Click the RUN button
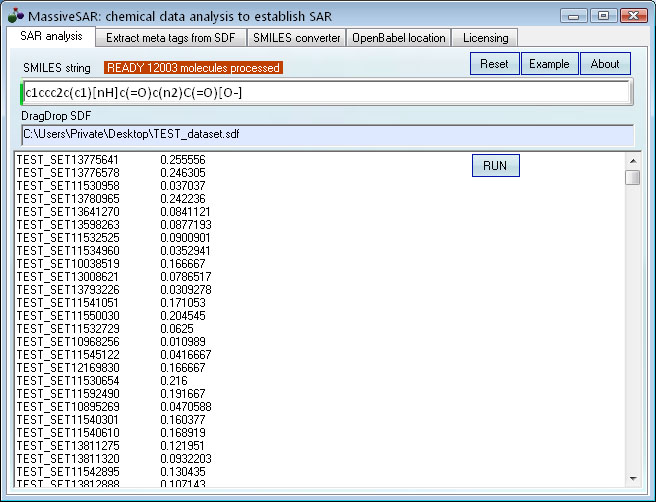The image size is (656, 502). [x=495, y=165]
